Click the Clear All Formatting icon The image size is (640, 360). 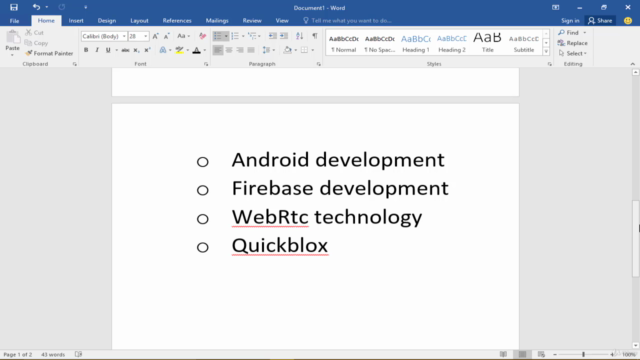coord(202,36)
